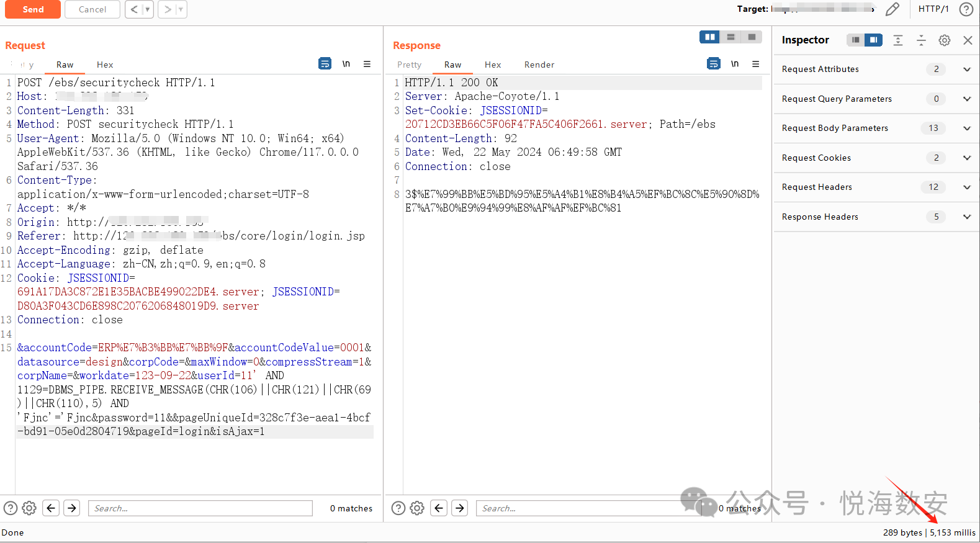Open help question mark icon at top right
The image size is (980, 543).
(x=966, y=9)
